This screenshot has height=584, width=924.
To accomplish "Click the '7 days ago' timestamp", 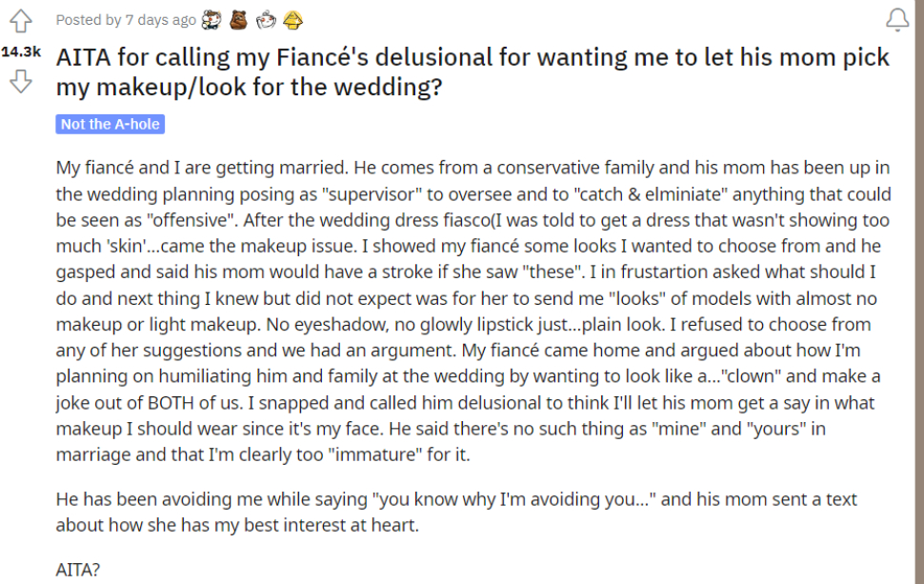I will tap(161, 20).
